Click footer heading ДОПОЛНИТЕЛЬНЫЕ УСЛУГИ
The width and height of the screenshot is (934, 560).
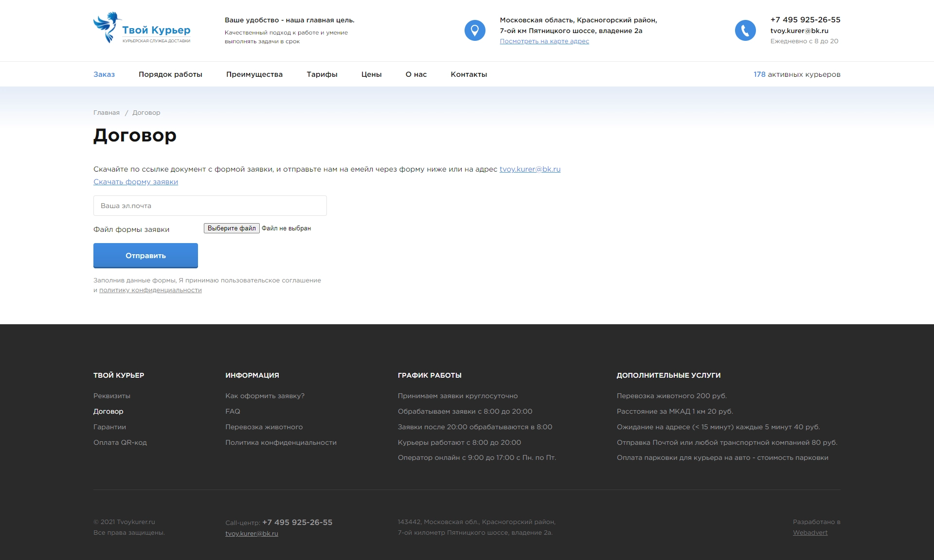(x=668, y=375)
